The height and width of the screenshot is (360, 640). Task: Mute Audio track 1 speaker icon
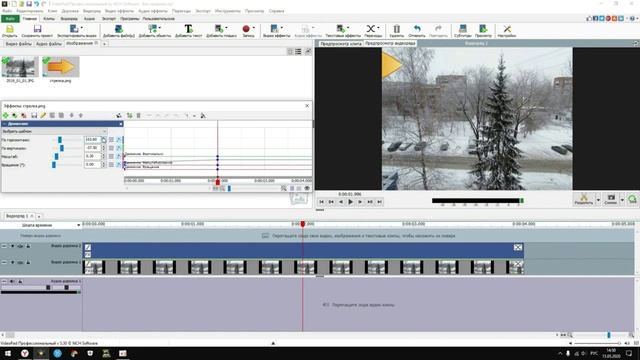click(12, 281)
